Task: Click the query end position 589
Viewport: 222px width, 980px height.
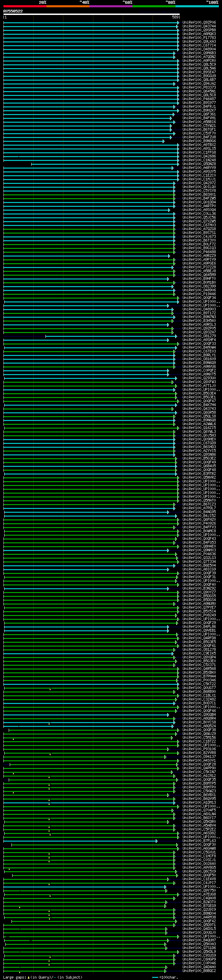Action: 175,17
